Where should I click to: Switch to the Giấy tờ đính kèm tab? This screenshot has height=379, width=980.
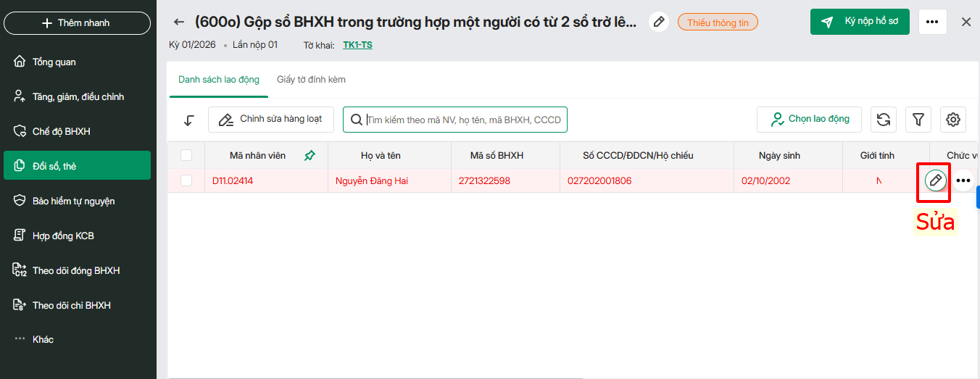(x=311, y=80)
